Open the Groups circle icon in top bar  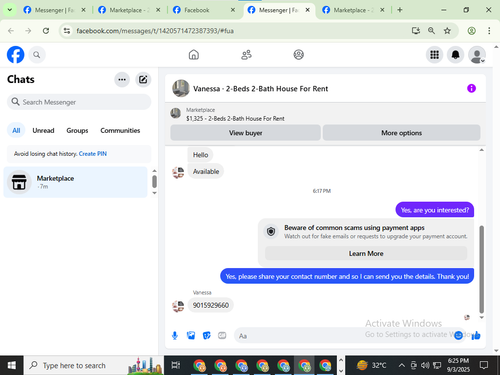[x=298, y=55]
